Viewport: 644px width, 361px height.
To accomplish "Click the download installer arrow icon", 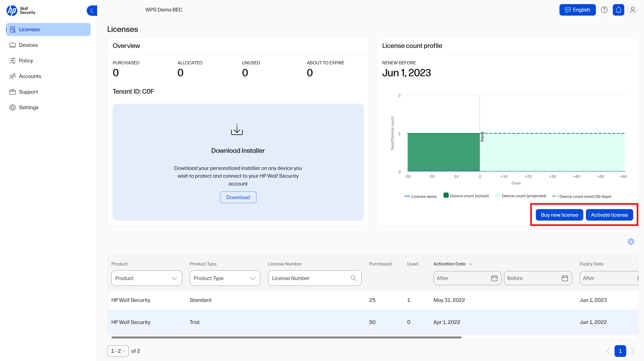I will click(x=237, y=129).
